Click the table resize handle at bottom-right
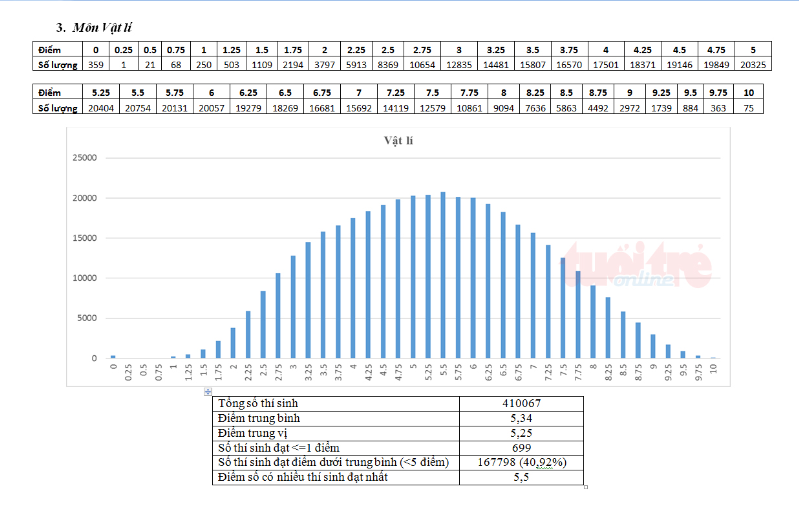 585,488
